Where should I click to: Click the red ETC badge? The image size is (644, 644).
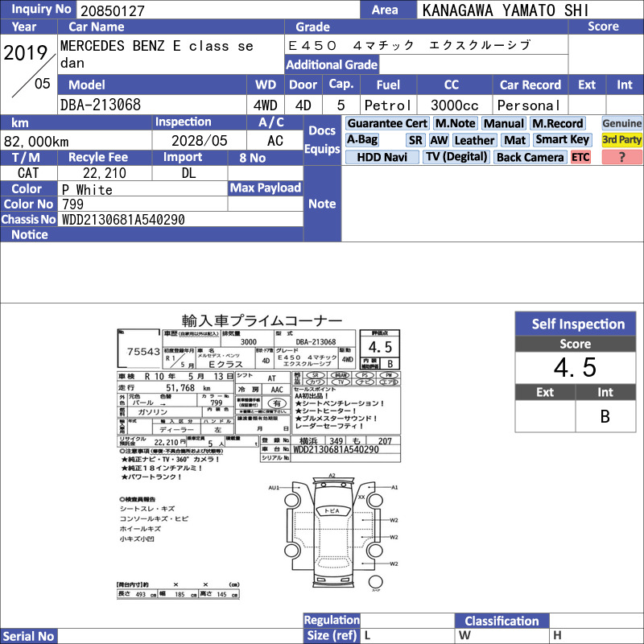point(580,157)
